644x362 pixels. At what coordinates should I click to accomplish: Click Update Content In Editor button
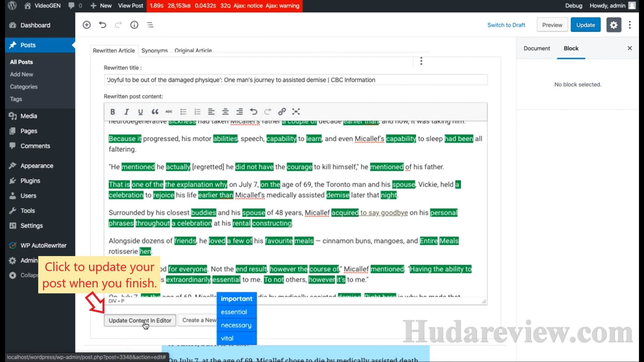tap(140, 320)
